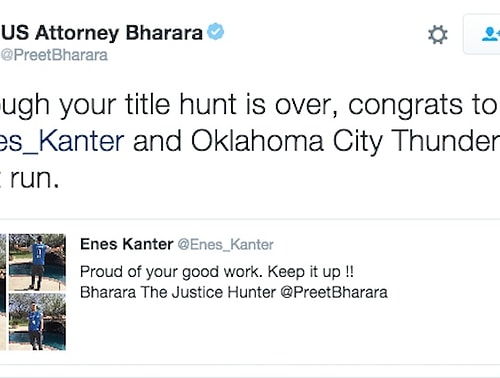Click "Keep it up !!" in the quoted tweet
This screenshot has height=378, width=500.
tap(311, 272)
